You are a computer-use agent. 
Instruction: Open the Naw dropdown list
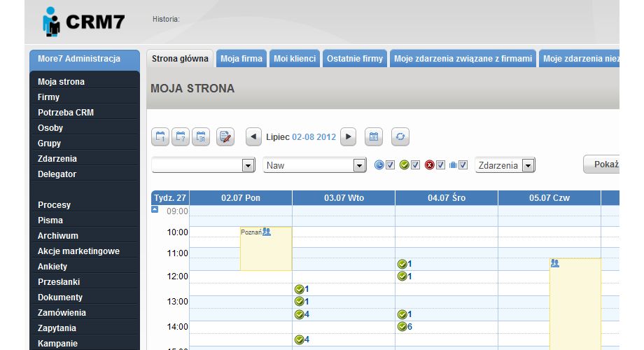coord(314,165)
